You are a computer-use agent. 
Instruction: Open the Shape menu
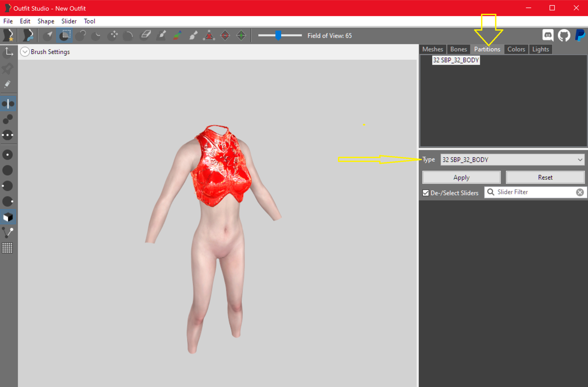[46, 21]
